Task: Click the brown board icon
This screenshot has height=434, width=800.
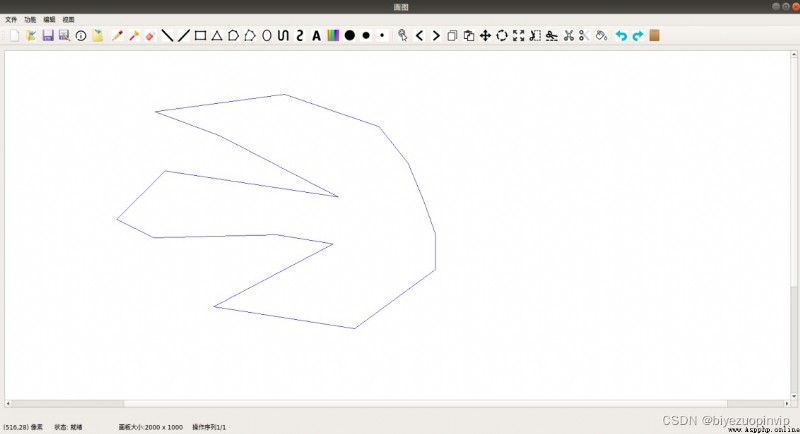Action: pyautogui.click(x=655, y=35)
